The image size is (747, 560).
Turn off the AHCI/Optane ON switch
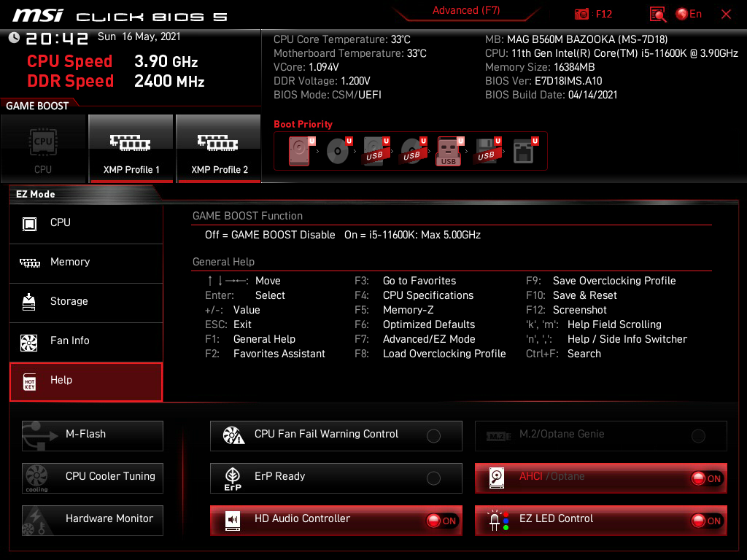click(x=707, y=478)
